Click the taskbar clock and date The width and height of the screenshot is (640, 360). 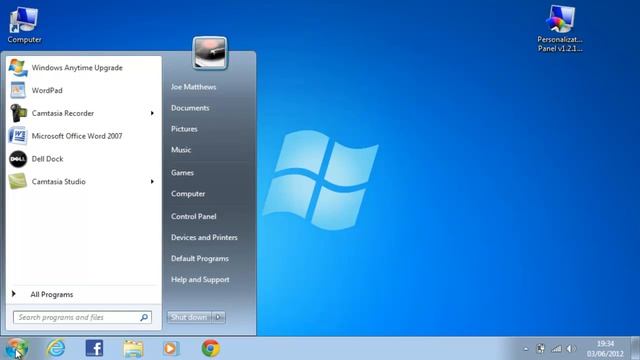pos(605,349)
